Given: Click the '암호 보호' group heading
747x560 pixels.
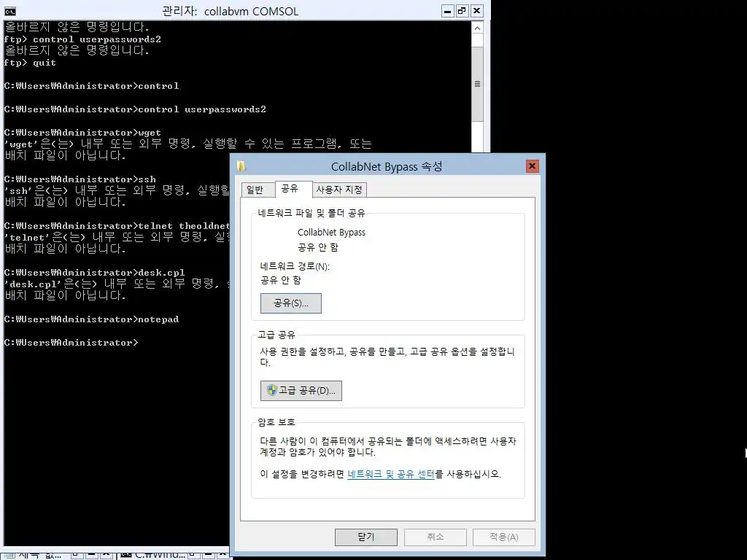Looking at the screenshot, I should pyautogui.click(x=276, y=422).
